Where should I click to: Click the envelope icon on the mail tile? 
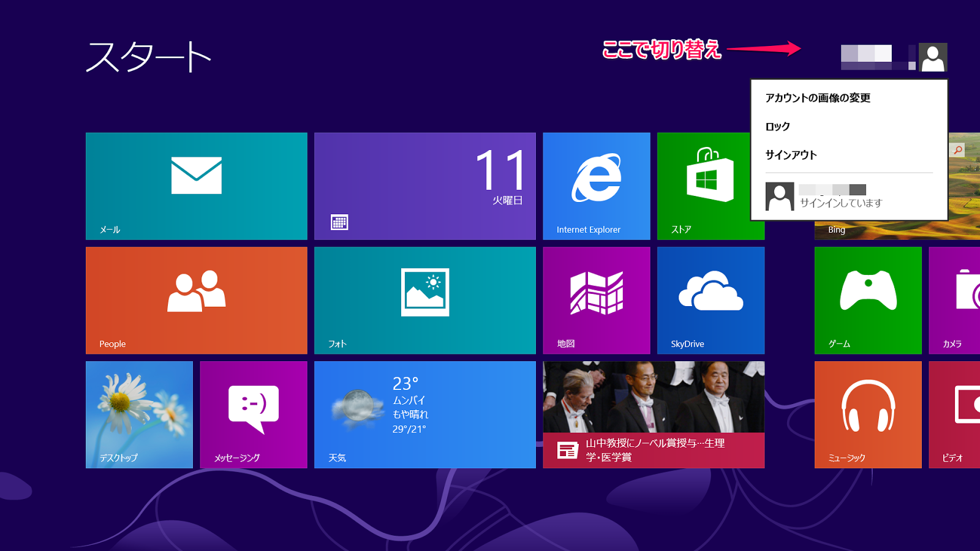pyautogui.click(x=196, y=176)
